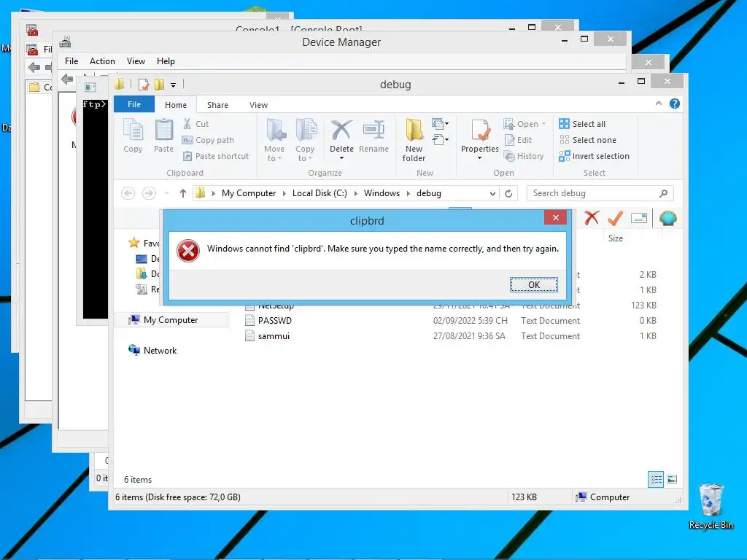Screen dimensions: 747x560
Task: Open View menu in Device Manager
Action: pos(136,61)
